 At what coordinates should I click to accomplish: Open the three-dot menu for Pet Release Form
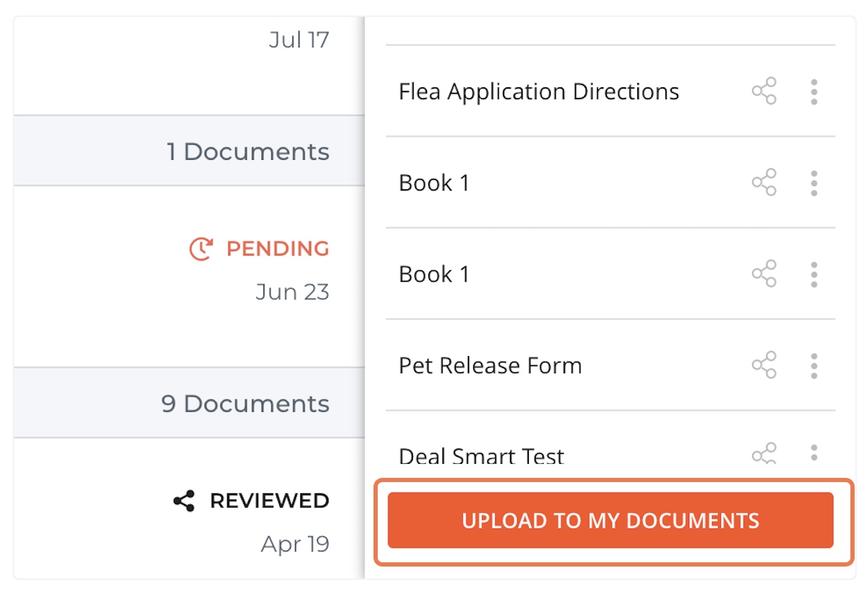pos(814,365)
